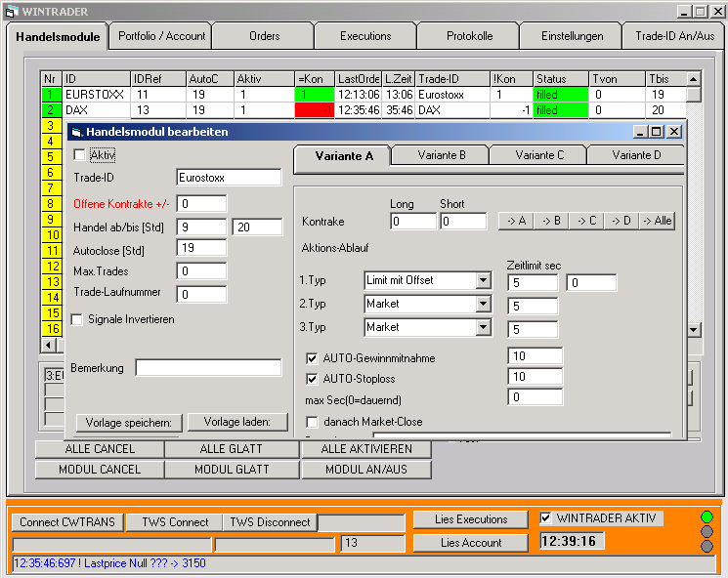Screen dimensions: 728x578
Task: Toggle Signale Invertieren checkbox
Action: 78,319
